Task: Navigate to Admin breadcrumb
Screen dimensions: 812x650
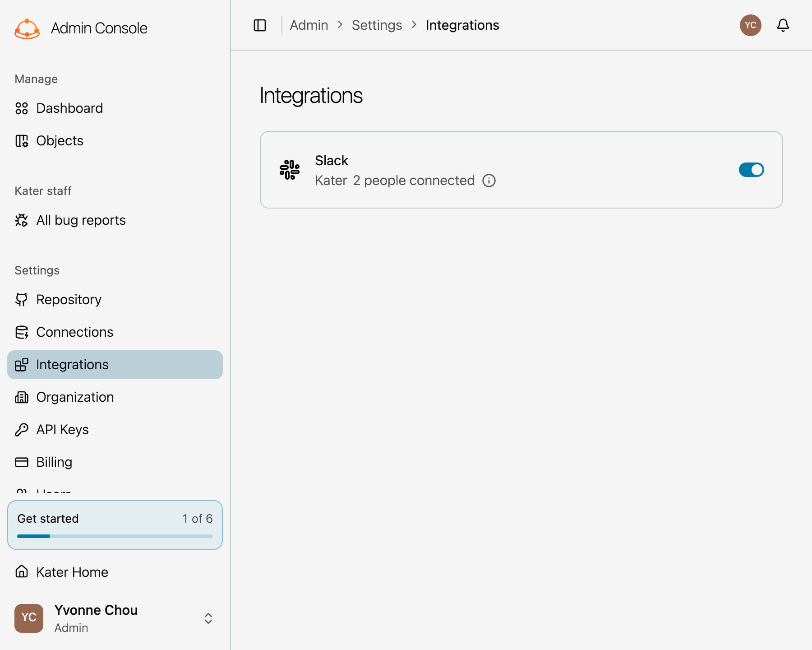Action: tap(309, 25)
